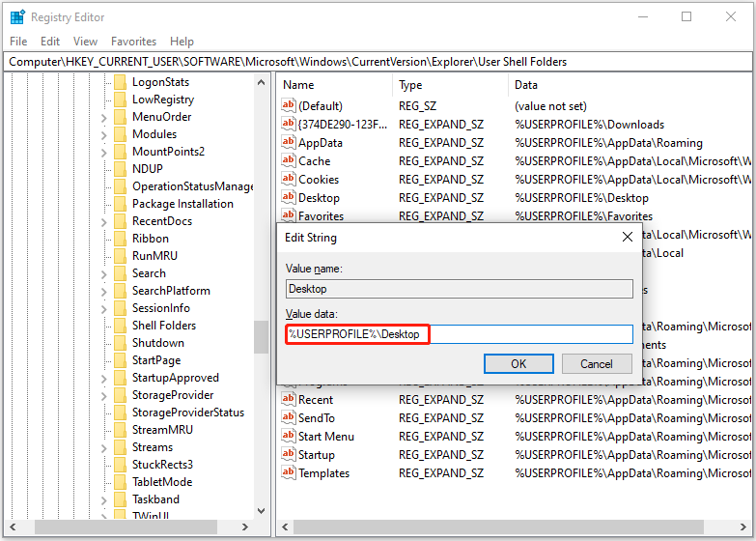This screenshot has height=541, width=756.
Task: Click the Registry Editor app icon
Action: tap(17, 16)
